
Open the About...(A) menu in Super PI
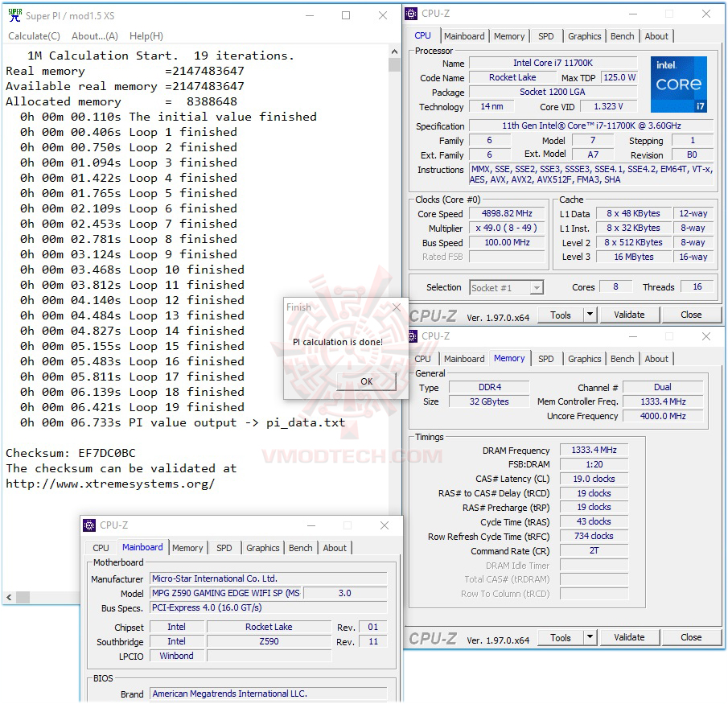pyautogui.click(x=95, y=36)
